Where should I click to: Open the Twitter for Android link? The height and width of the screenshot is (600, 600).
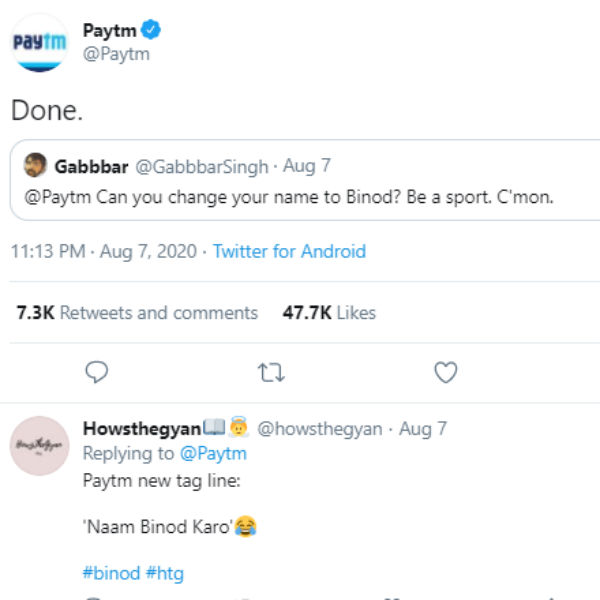coord(289,251)
